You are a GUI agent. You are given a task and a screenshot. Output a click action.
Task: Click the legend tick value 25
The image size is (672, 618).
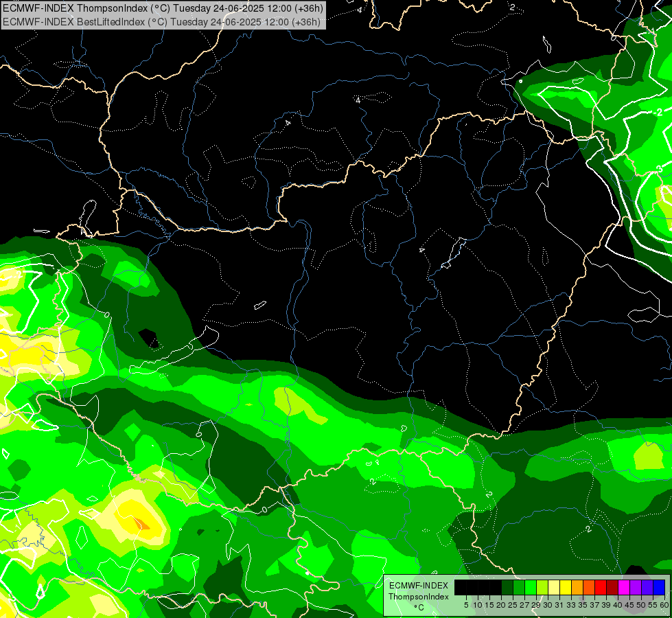513,605
